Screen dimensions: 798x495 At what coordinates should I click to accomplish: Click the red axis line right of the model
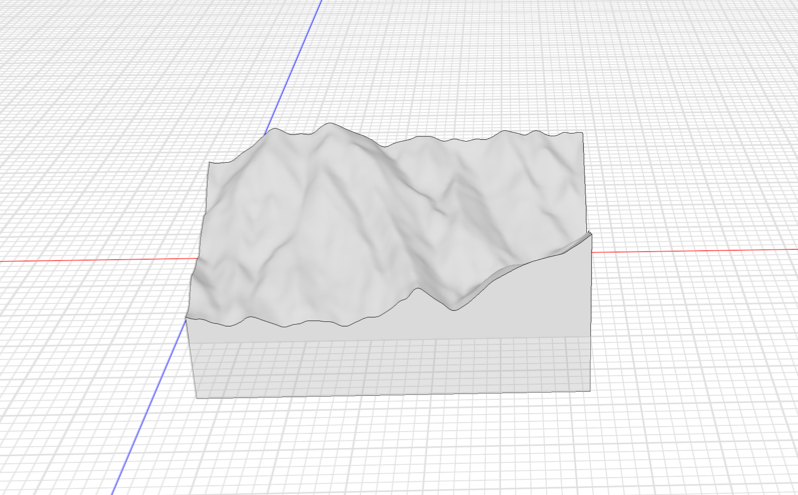click(700, 250)
